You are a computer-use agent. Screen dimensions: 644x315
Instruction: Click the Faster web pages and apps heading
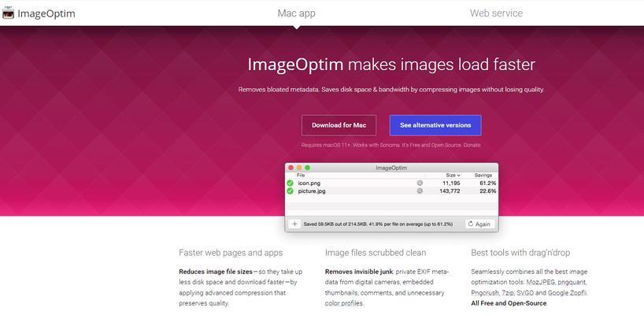231,253
